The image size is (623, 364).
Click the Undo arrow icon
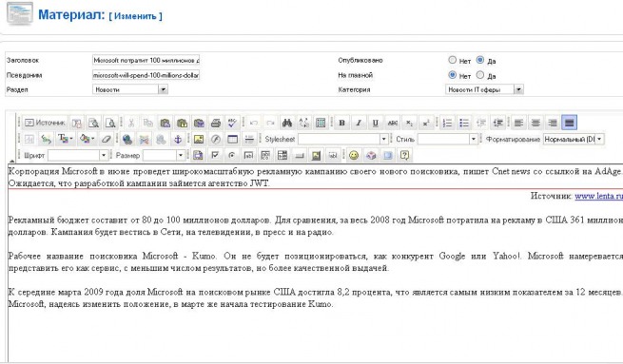tap(254, 123)
